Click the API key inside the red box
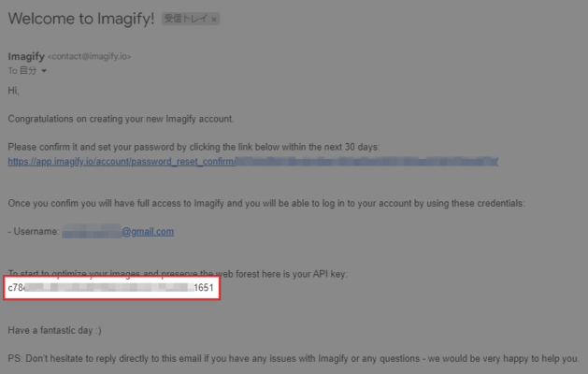This screenshot has height=374, width=588. 110,288
